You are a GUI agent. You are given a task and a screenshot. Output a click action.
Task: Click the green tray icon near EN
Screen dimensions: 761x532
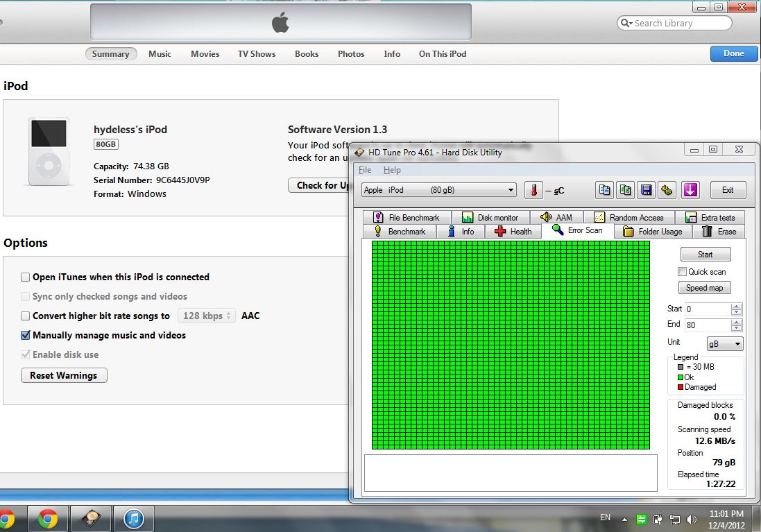click(641, 520)
